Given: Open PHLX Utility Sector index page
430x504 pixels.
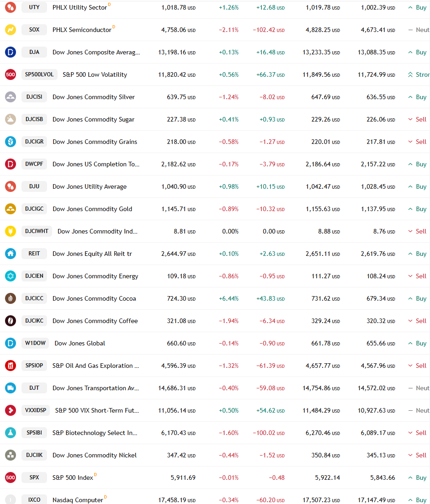Looking at the screenshot, I should click(80, 7).
